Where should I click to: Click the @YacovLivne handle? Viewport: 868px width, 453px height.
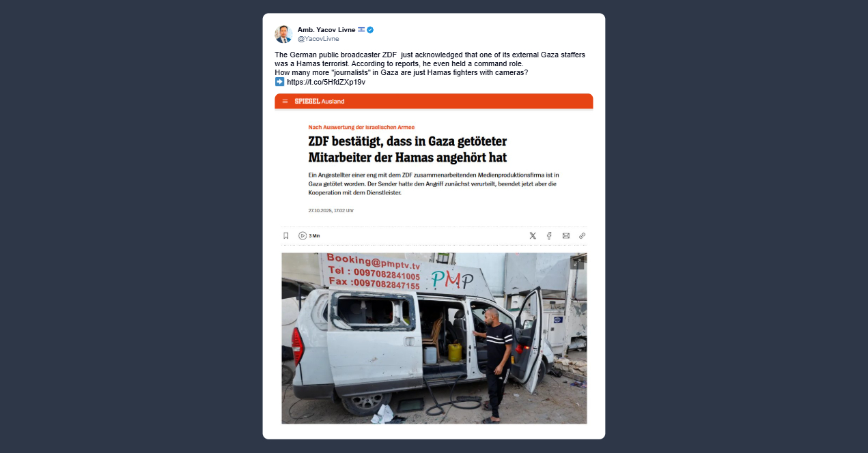(318, 39)
